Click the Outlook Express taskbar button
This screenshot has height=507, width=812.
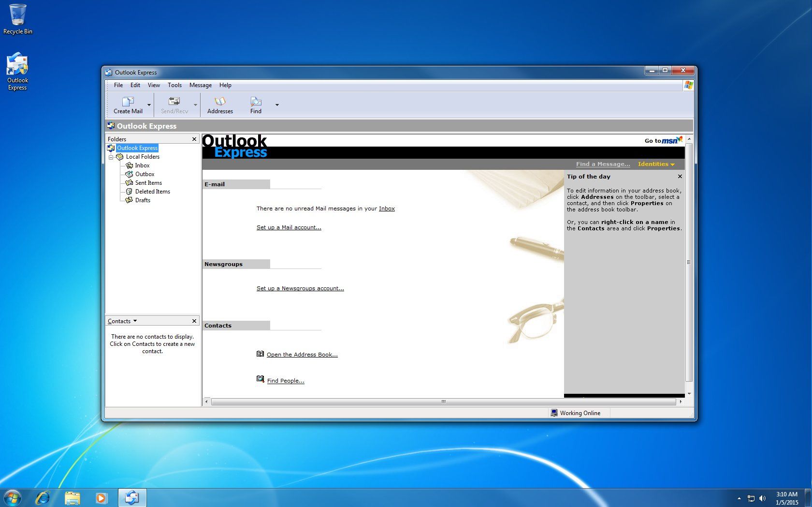pos(132,498)
